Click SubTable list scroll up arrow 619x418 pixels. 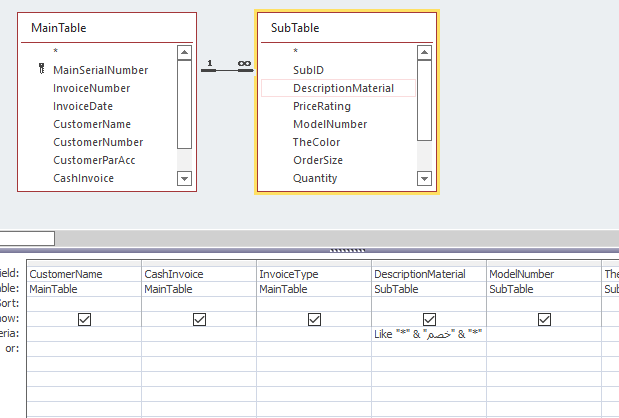[424, 52]
